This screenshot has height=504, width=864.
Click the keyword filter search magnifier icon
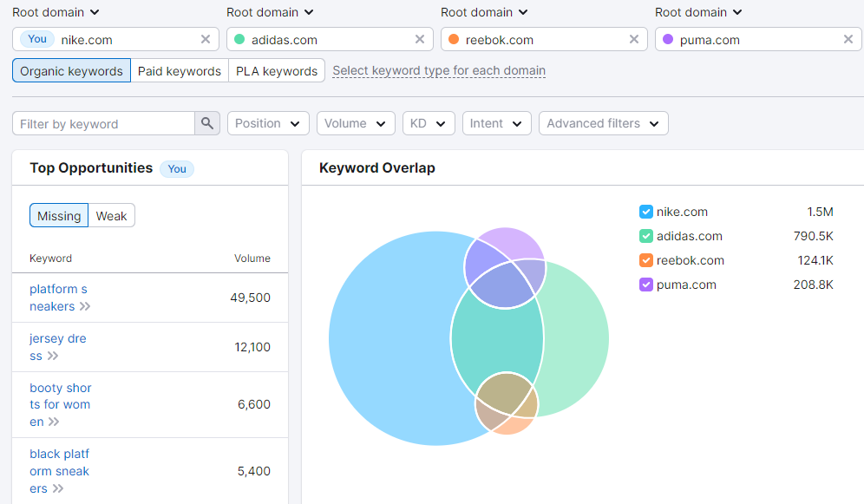pyautogui.click(x=207, y=123)
